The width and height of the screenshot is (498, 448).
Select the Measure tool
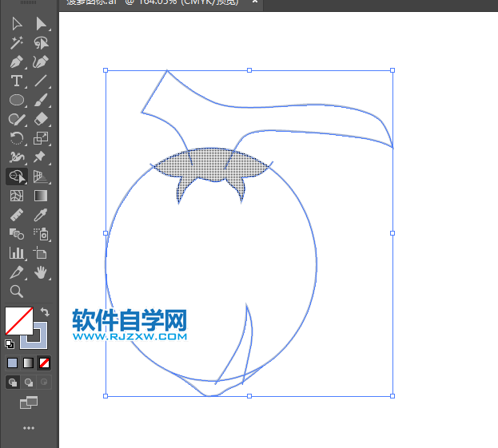pyautogui.click(x=17, y=215)
